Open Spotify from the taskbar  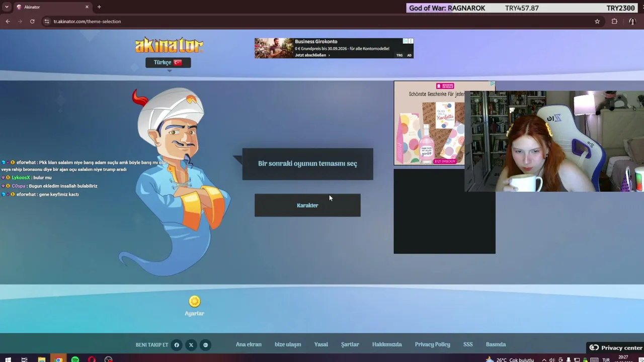tap(75, 359)
